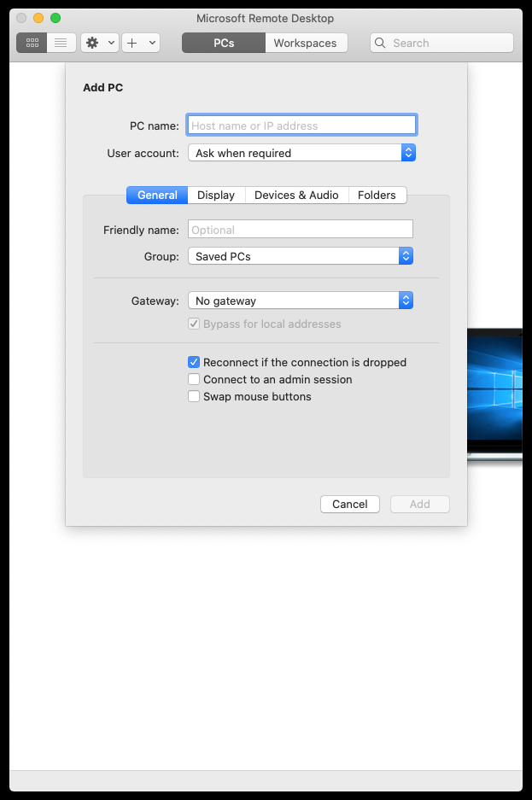Open the User account dropdown
Image resolution: width=532 pixels, height=800 pixels.
pyautogui.click(x=302, y=153)
